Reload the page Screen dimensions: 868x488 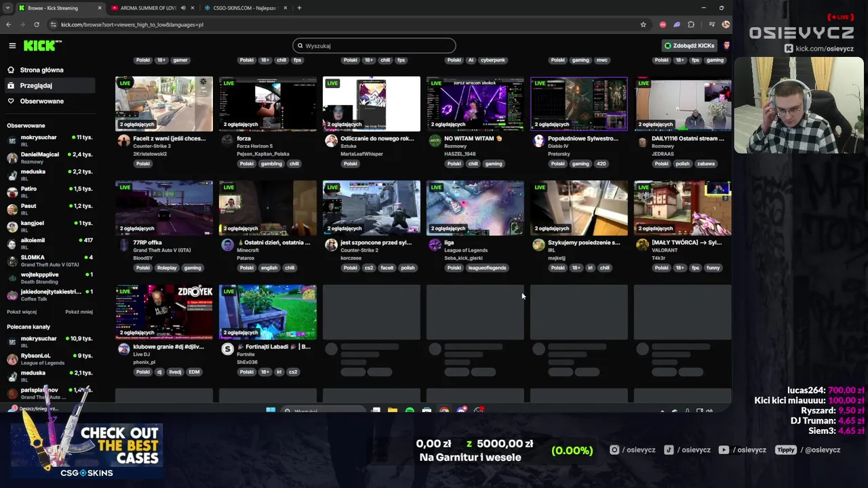pyautogui.click(x=36, y=24)
